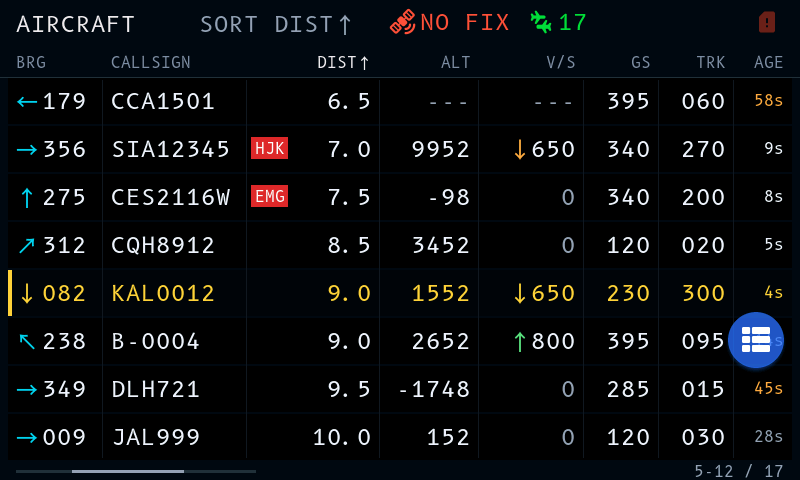Select callsign CCA1501
The width and height of the screenshot is (800, 480).
[x=163, y=102]
